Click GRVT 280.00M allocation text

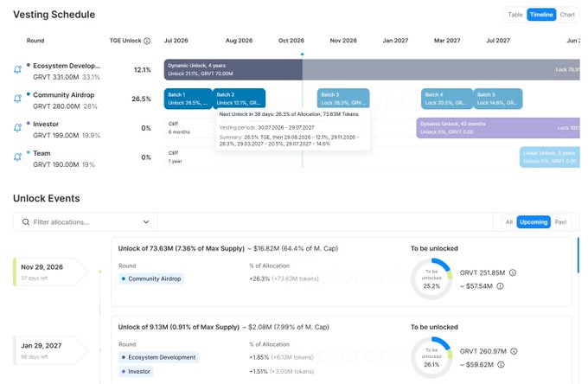click(56, 106)
